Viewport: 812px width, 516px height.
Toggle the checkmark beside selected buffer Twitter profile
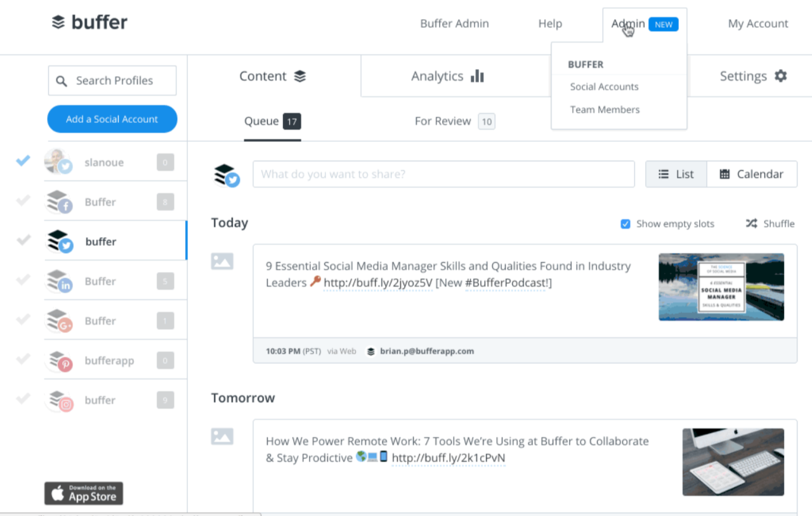23,240
